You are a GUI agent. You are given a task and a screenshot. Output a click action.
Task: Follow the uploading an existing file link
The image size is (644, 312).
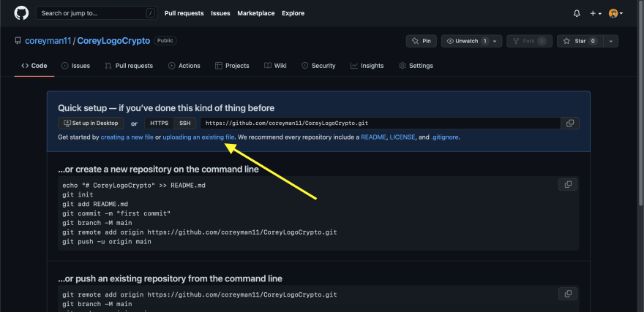coord(198,137)
